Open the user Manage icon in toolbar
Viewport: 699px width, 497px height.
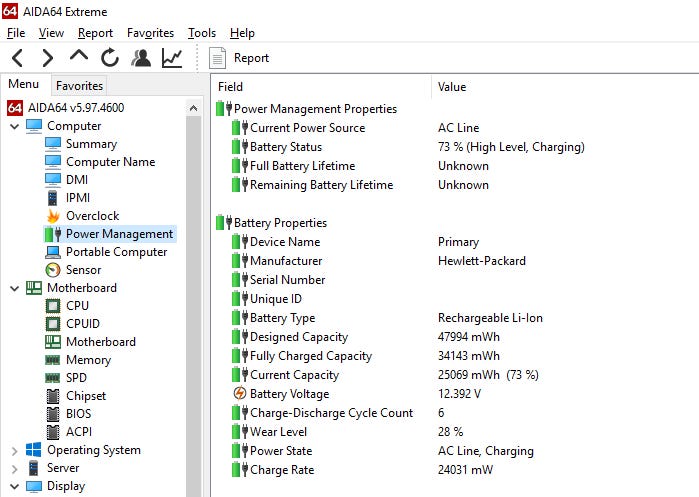(x=141, y=58)
